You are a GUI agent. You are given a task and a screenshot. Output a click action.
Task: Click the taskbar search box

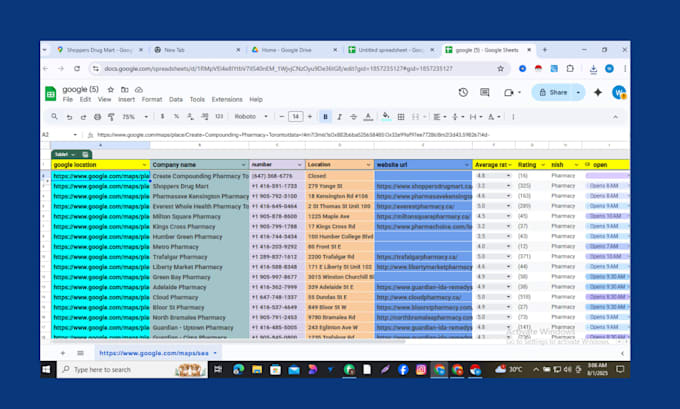pyautogui.click(x=132, y=370)
